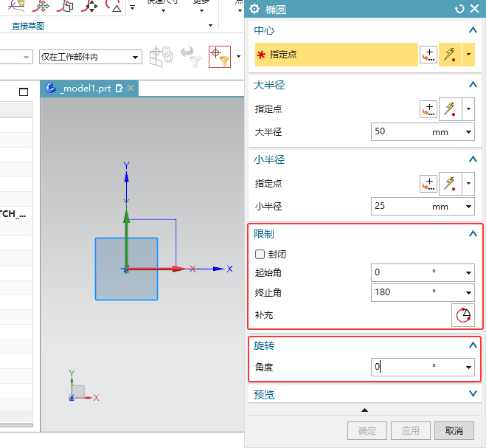Open point type dropdown in 大半径 section
Viewport: 486px width, 448px height.
coord(468,109)
